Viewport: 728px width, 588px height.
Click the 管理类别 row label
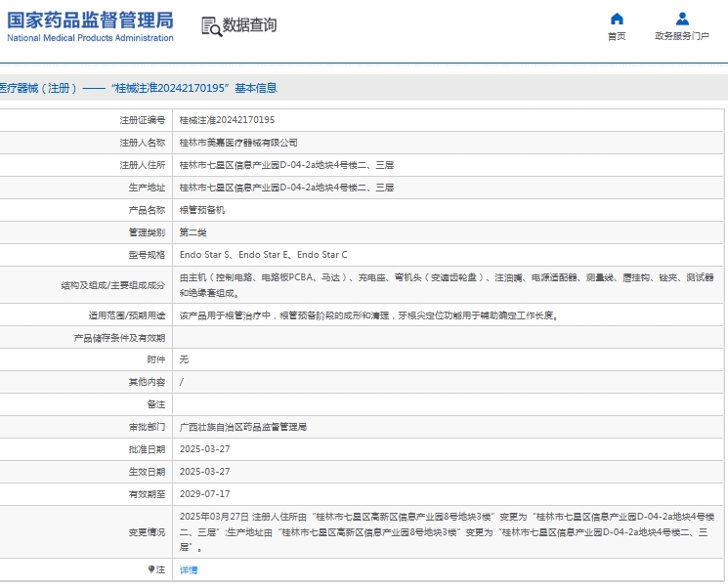(147, 232)
